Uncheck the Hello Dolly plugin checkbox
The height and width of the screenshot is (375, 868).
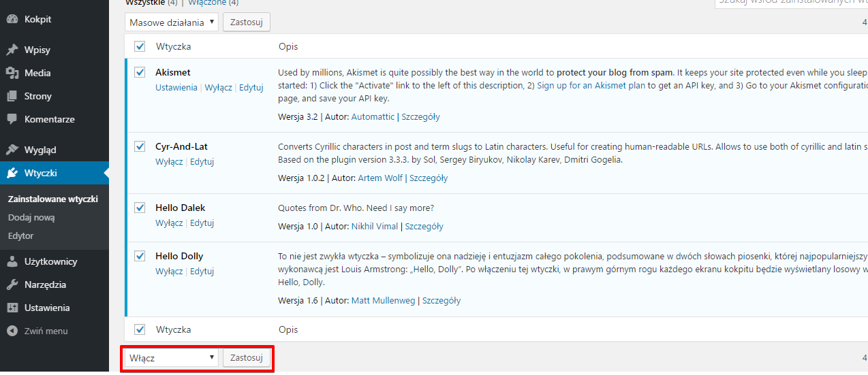140,256
